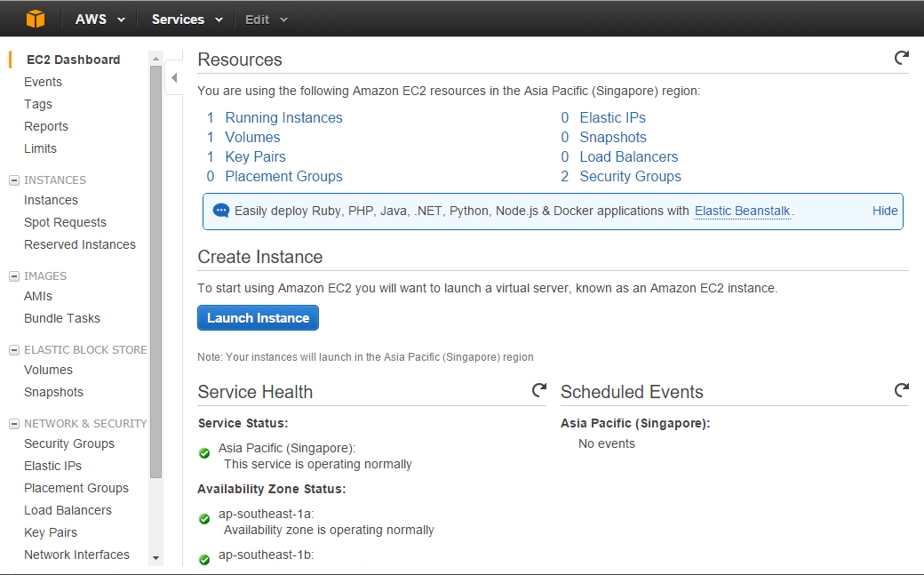Open Key Pairs in the sidebar
This screenshot has height=575, width=924.
tap(51, 533)
